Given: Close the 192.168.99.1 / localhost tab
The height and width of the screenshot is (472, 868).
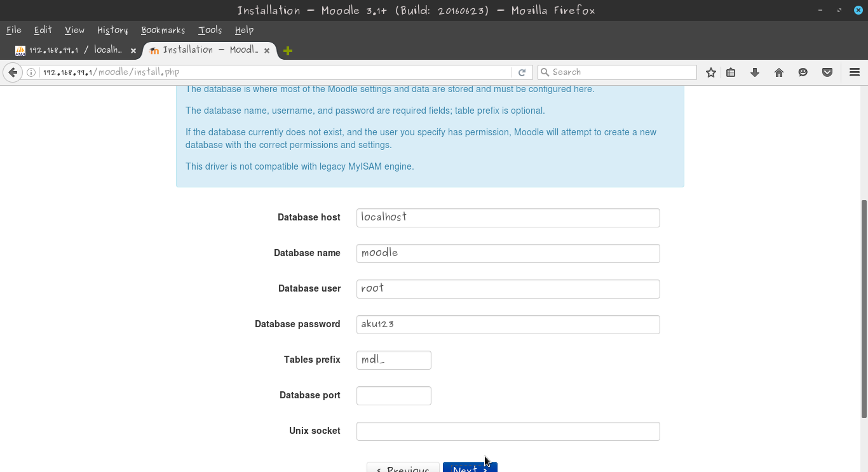Looking at the screenshot, I should [133, 50].
